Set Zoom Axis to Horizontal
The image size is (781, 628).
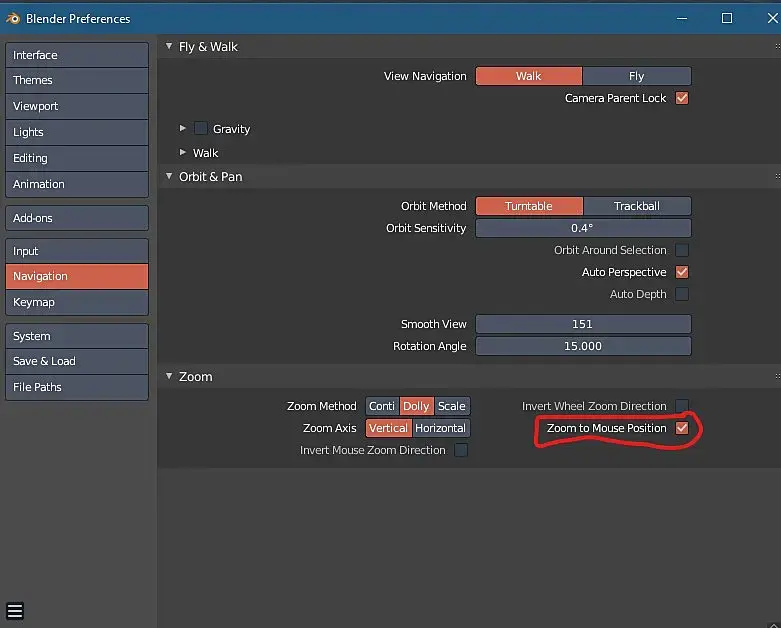[x=441, y=428]
